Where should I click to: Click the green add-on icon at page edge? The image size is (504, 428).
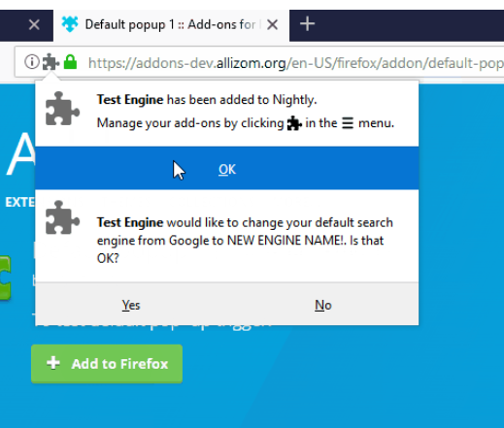tap(5, 279)
